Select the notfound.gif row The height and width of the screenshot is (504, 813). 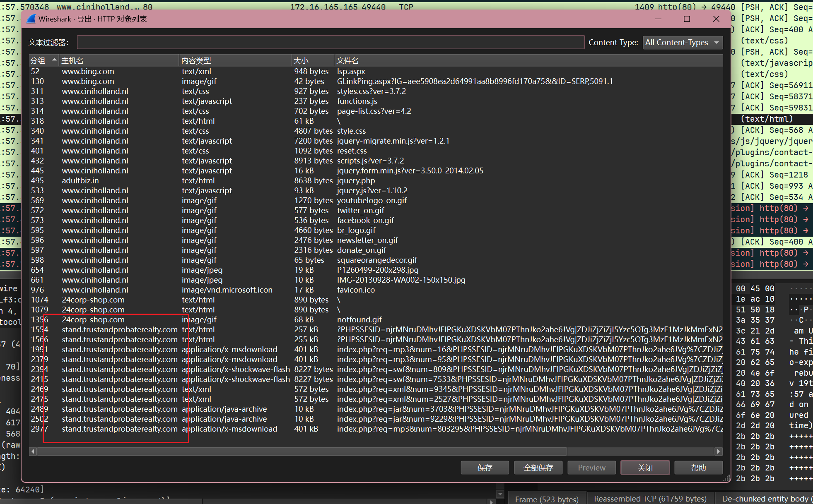tap(359, 319)
